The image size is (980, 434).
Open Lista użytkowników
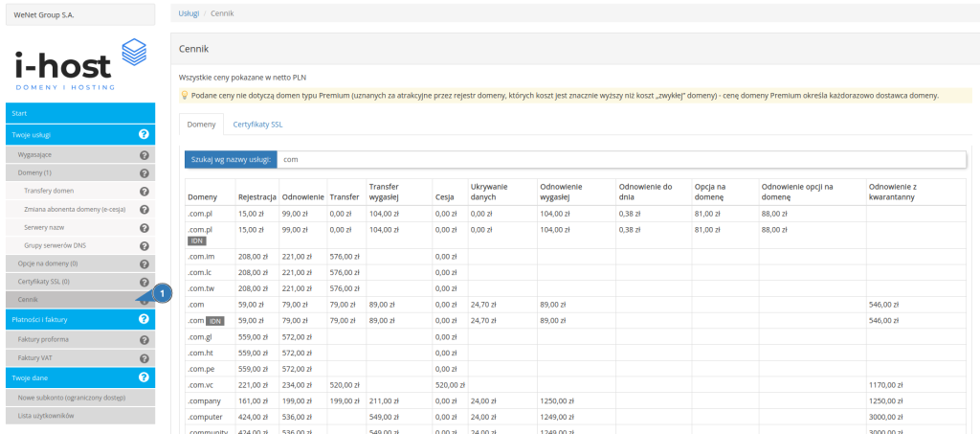pos(80,416)
